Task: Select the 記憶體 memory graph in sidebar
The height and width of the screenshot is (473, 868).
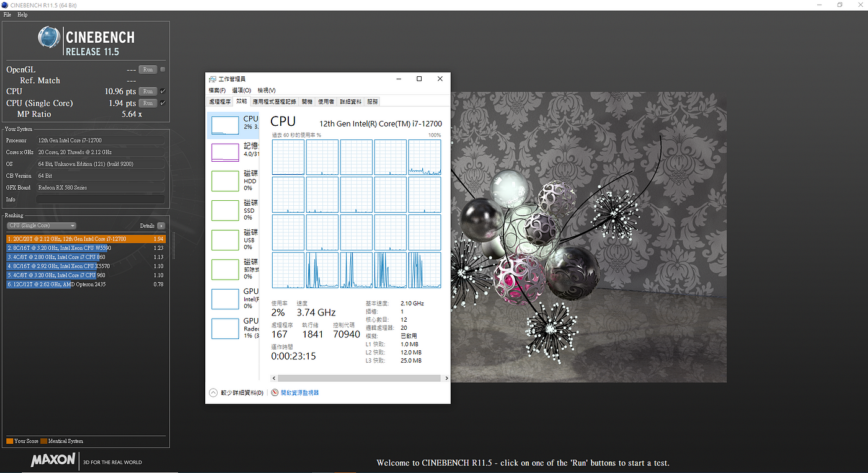Action: [234, 153]
